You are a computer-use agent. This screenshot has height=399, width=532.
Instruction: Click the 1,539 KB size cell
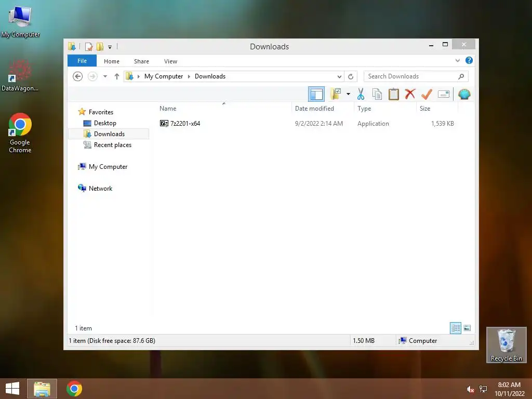click(x=442, y=124)
